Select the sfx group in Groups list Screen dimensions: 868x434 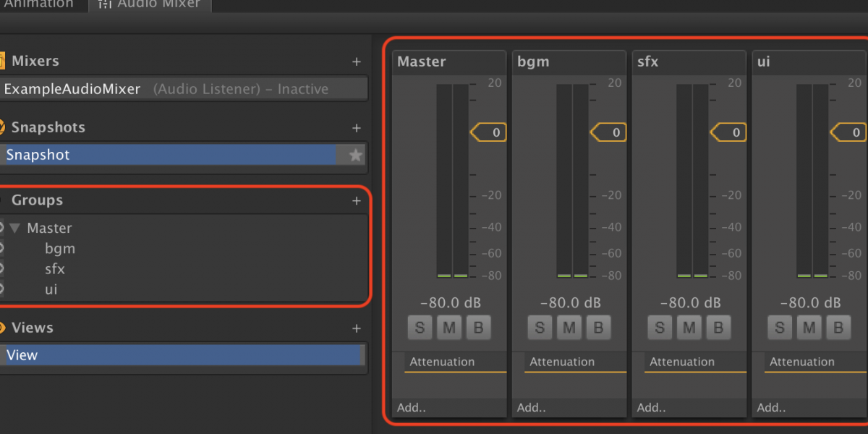coord(55,269)
